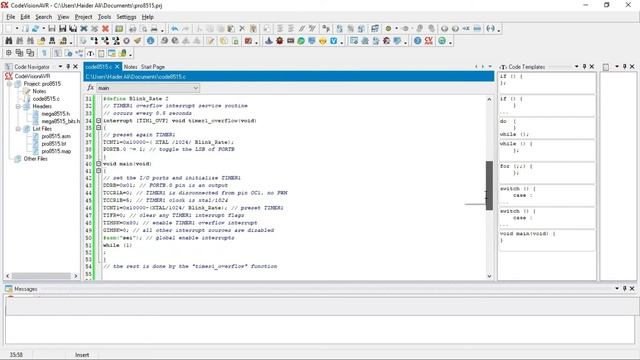
Task: Open the Search menu
Action: click(43, 17)
